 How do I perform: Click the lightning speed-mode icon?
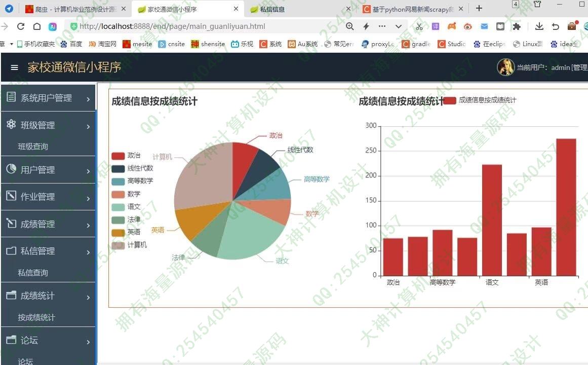pyautogui.click(x=366, y=26)
